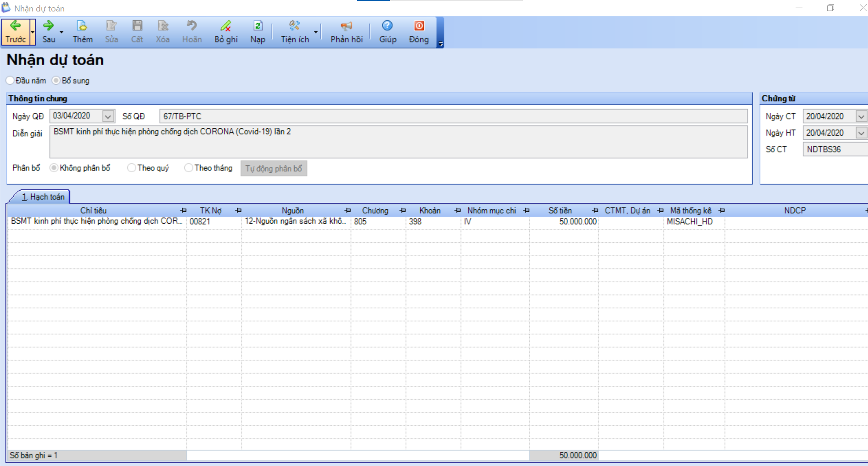The width and height of the screenshot is (868, 466).
Task: Open the Tiện ích utilities icon
Action: tap(295, 26)
